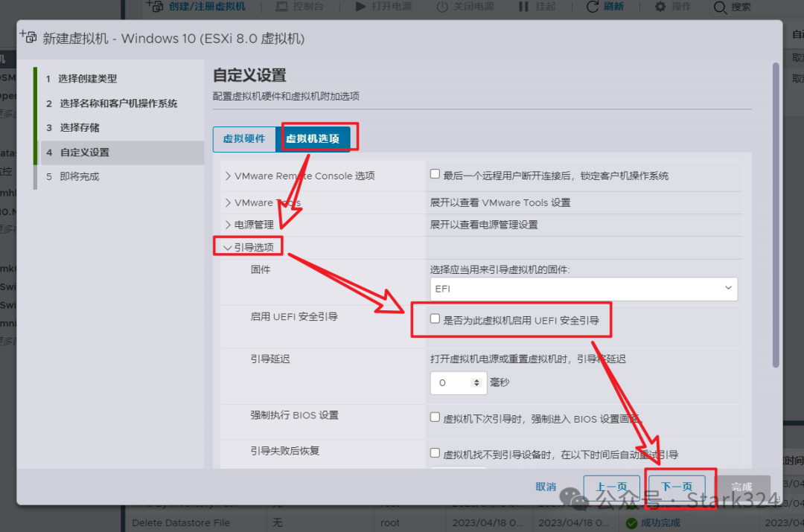Click the Actions gear icon
The height and width of the screenshot is (532, 804).
pos(660,7)
